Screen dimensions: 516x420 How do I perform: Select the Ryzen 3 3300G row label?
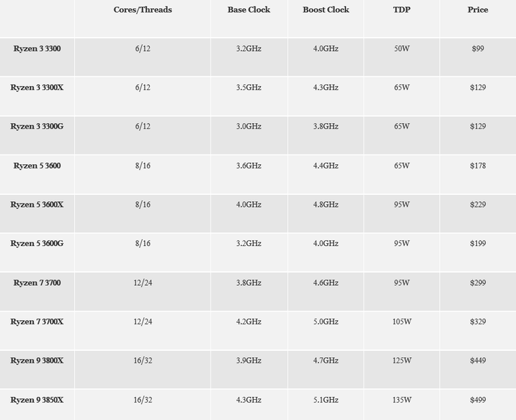37,126
